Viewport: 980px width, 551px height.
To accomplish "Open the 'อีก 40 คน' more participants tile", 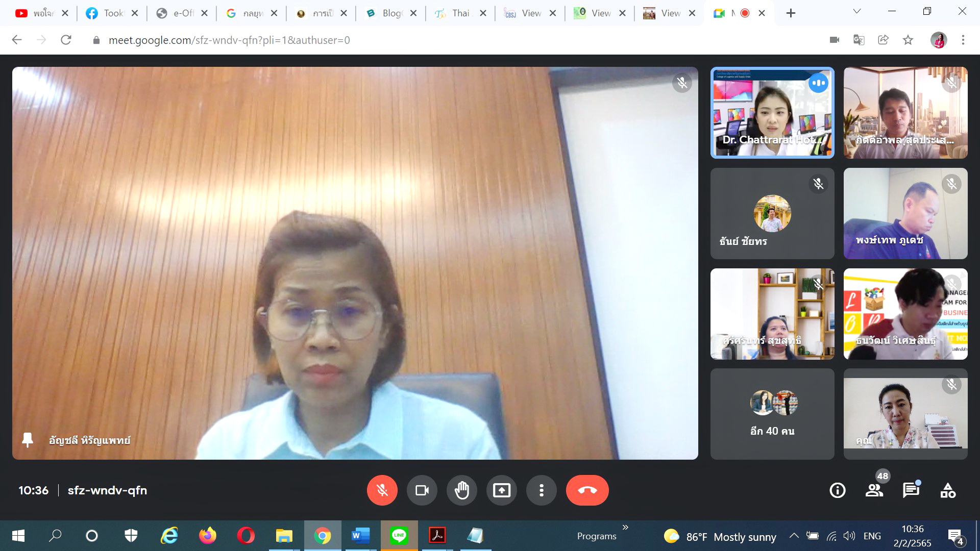I will [x=772, y=414].
